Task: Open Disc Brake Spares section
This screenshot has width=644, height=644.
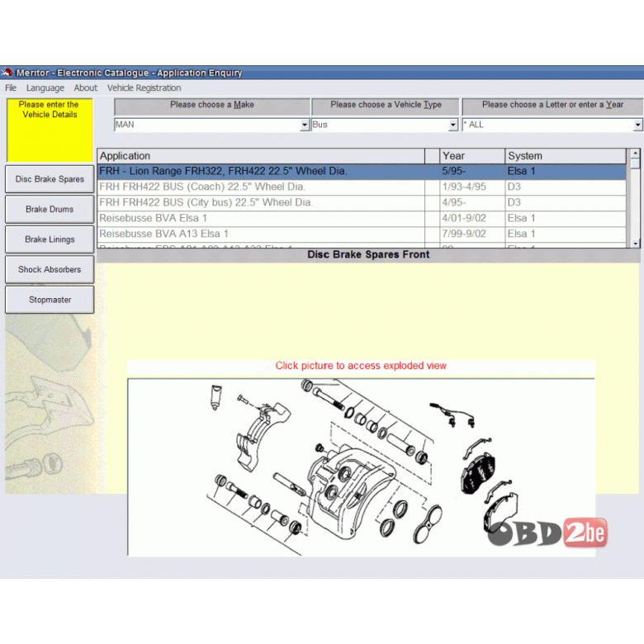Action: [50, 179]
